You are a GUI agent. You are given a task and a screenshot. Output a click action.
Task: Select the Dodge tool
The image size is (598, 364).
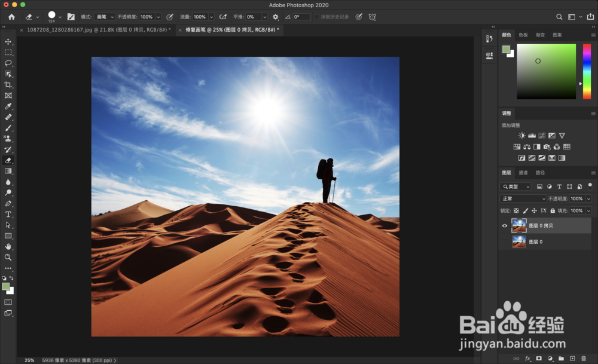[x=8, y=192]
